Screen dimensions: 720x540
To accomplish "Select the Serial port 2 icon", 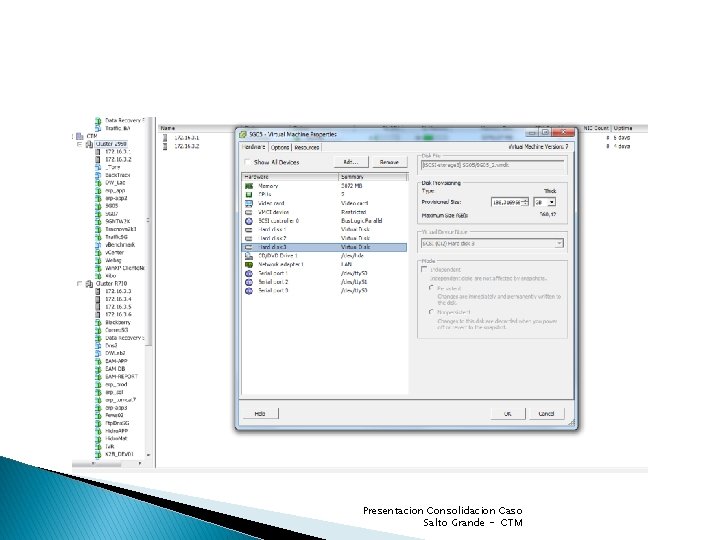I will pos(249,282).
